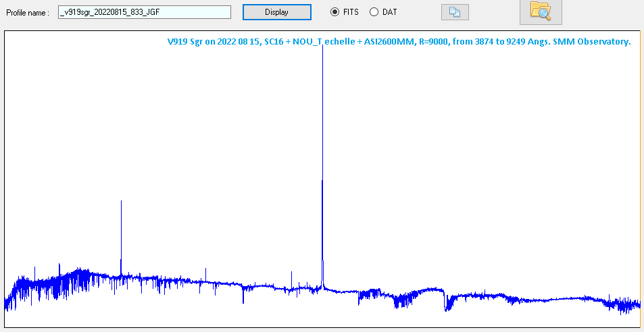This screenshot has width=644, height=332.
Task: Click the empty upper-left area of the plot
Action: pos(68,101)
